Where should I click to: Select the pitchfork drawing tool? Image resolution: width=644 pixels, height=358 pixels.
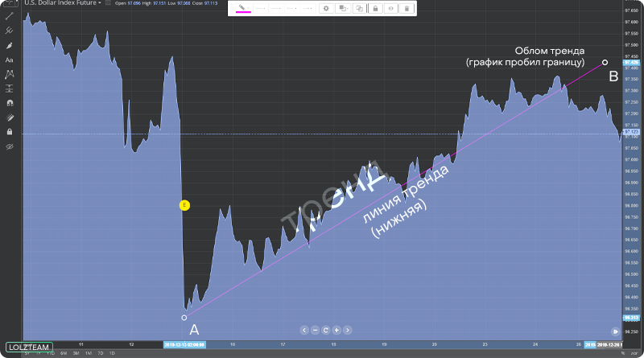click(x=9, y=31)
